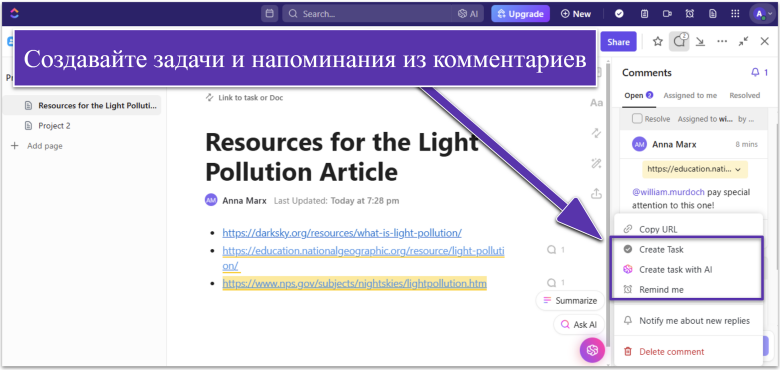Click the Summarize button
Image resolution: width=780 pixels, height=370 pixels.
pos(570,301)
